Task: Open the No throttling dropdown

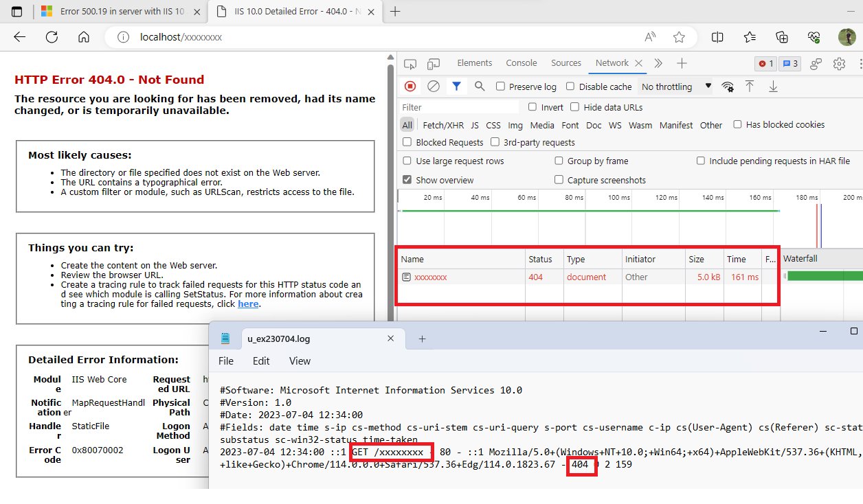Action: (688, 87)
